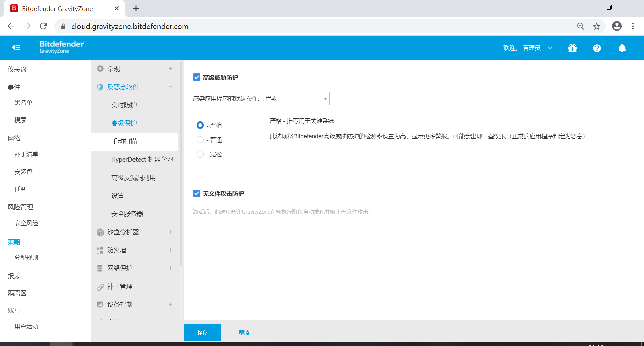Open a new browser tab with plus icon
This screenshot has width=644, height=346.
tap(136, 8)
